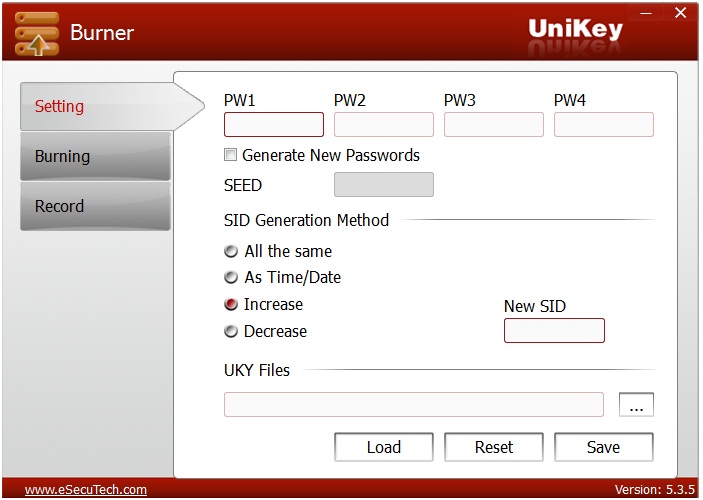Select the Increase SID option
The height and width of the screenshot is (500, 703).
(231, 304)
